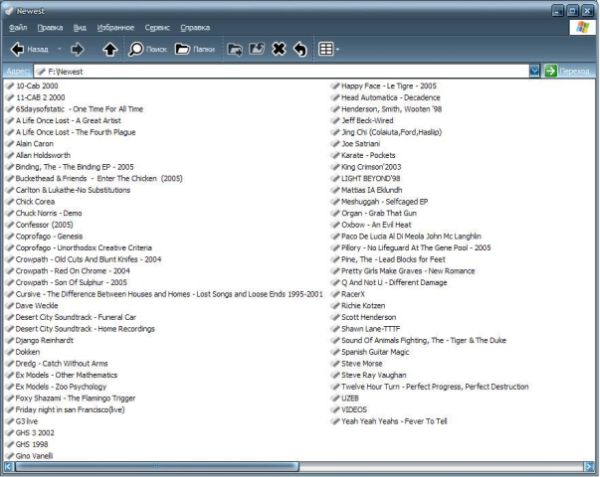Select 'Spanish Guitar Magic' folder name

(x=375, y=352)
